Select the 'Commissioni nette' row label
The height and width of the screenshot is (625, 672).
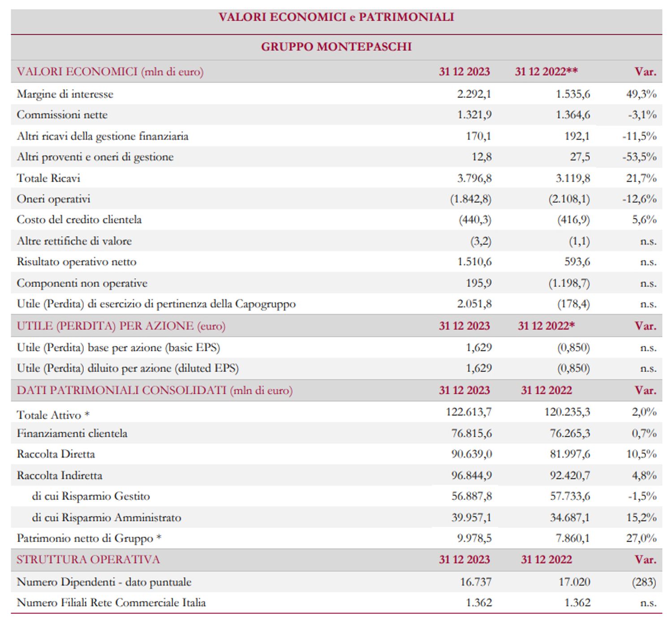click(x=62, y=115)
